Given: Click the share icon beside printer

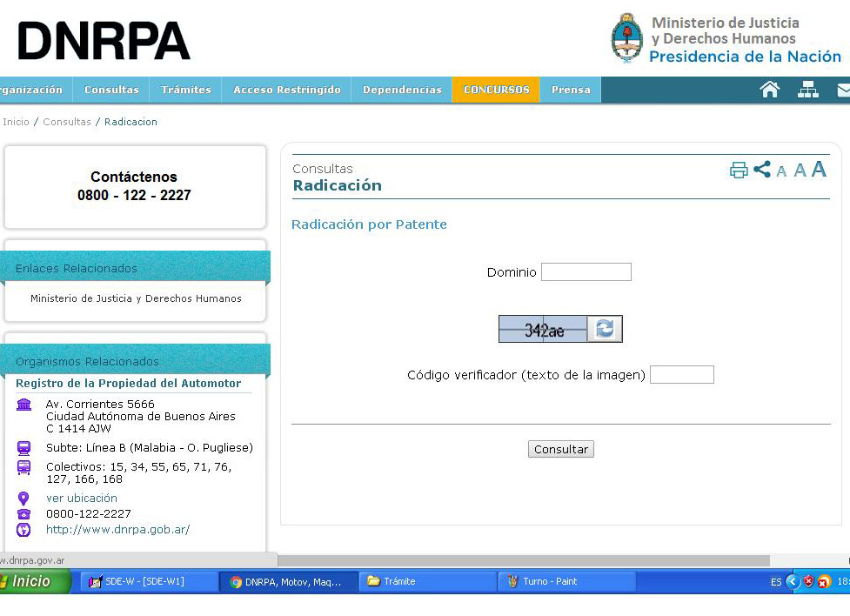Looking at the screenshot, I should pyautogui.click(x=762, y=170).
